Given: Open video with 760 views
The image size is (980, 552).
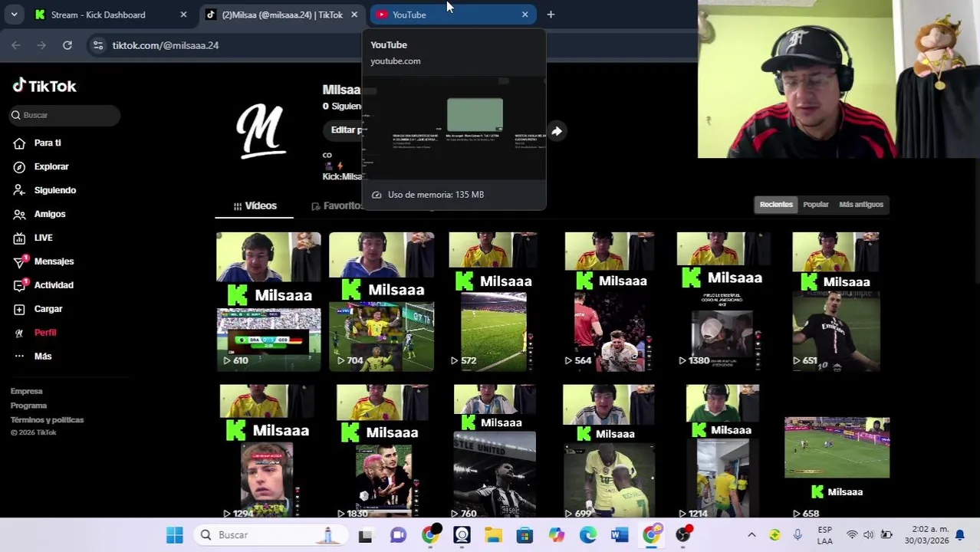Looking at the screenshot, I should pos(494,452).
